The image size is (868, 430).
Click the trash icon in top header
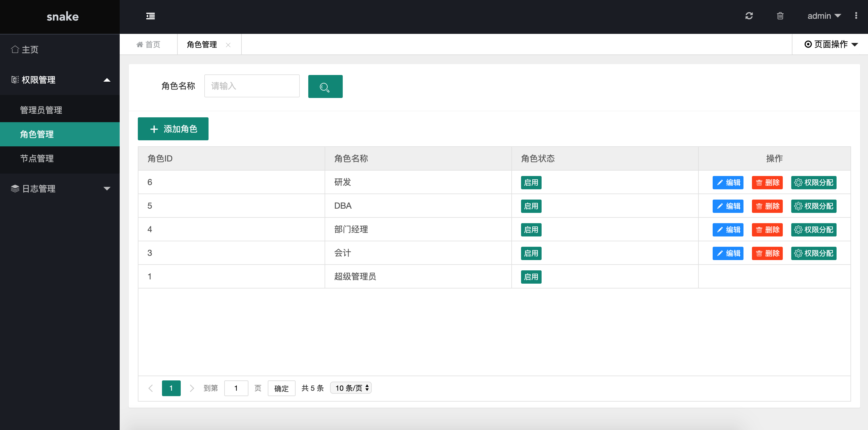(x=780, y=16)
